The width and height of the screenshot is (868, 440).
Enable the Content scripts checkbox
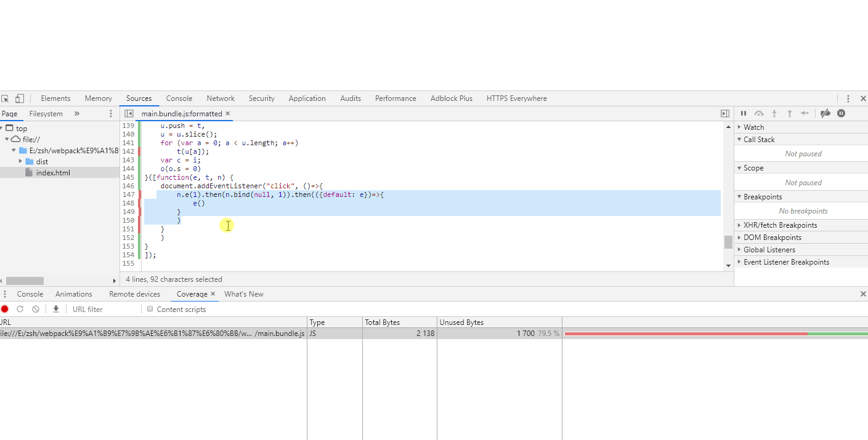[150, 310]
